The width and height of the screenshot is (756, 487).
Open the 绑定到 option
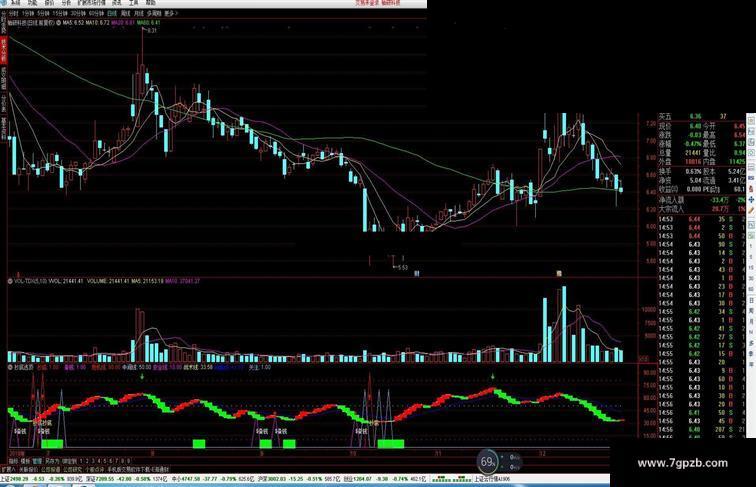69,461
